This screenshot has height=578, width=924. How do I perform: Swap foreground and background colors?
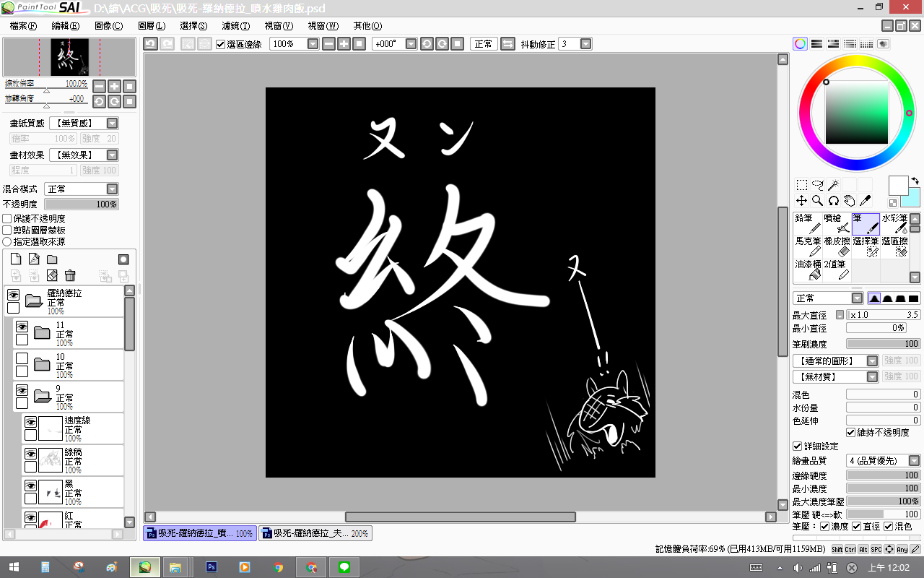(x=915, y=181)
